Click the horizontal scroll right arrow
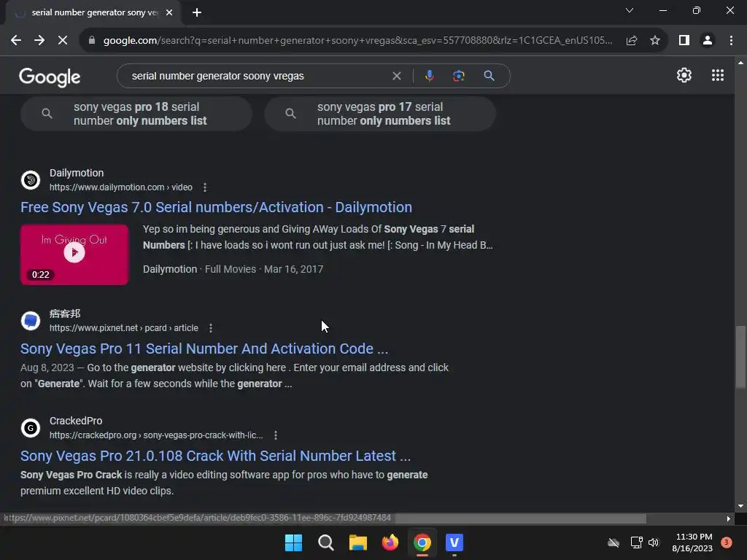747x560 pixels. pos(729,518)
